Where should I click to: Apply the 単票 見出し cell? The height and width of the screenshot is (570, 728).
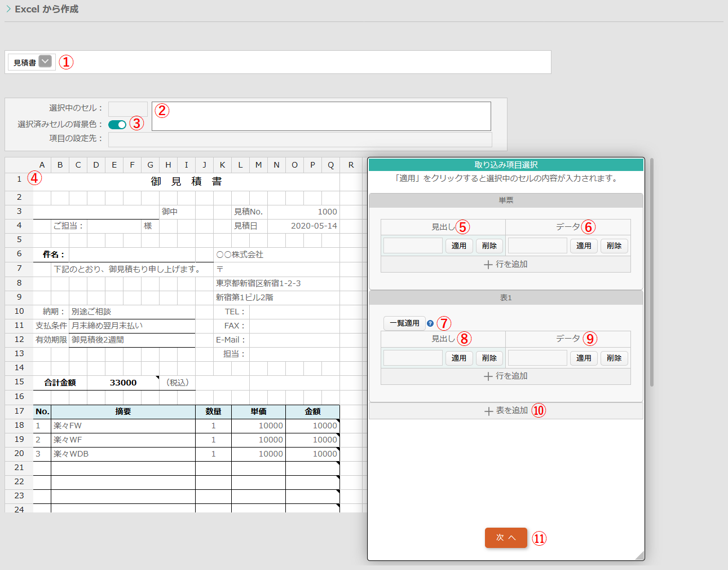pyautogui.click(x=459, y=246)
